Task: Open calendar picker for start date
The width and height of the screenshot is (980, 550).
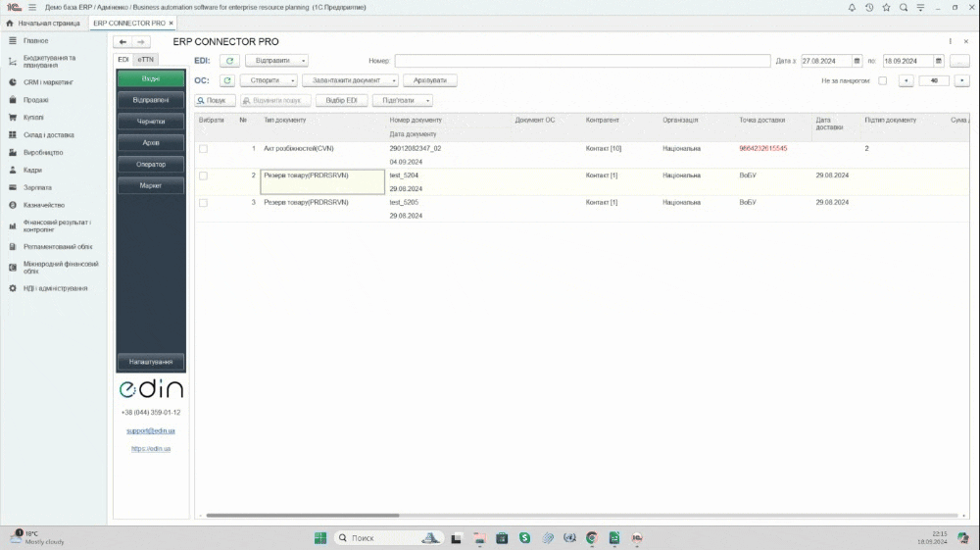Action: tap(857, 61)
